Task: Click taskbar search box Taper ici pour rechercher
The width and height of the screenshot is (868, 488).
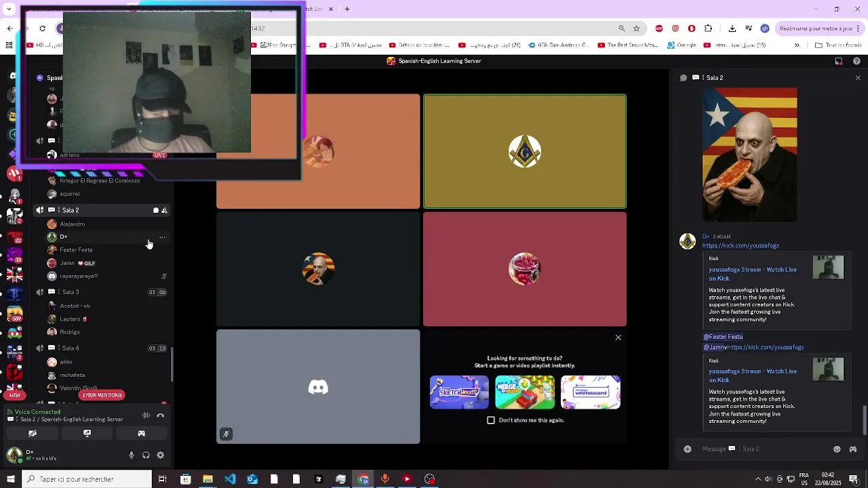Action: [87, 479]
